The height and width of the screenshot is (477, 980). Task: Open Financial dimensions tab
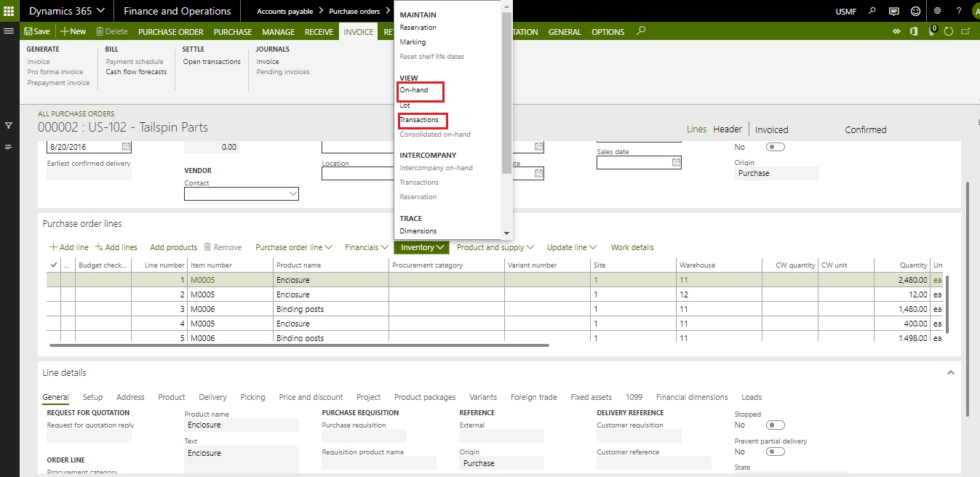(692, 397)
